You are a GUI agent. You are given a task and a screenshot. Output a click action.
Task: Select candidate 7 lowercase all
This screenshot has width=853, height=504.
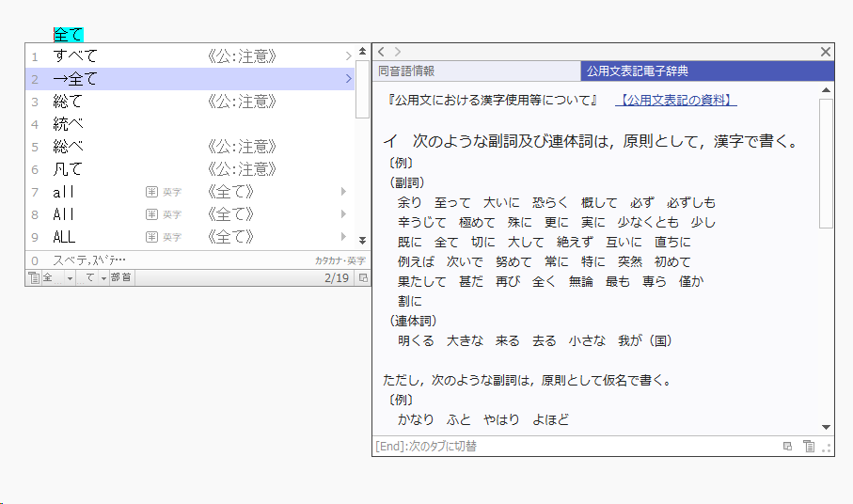point(190,192)
